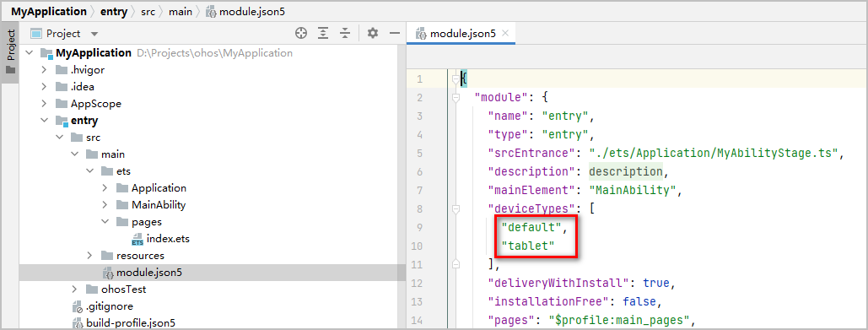Expand the ohosTest folder
This screenshot has height=330, width=868.
[74, 289]
